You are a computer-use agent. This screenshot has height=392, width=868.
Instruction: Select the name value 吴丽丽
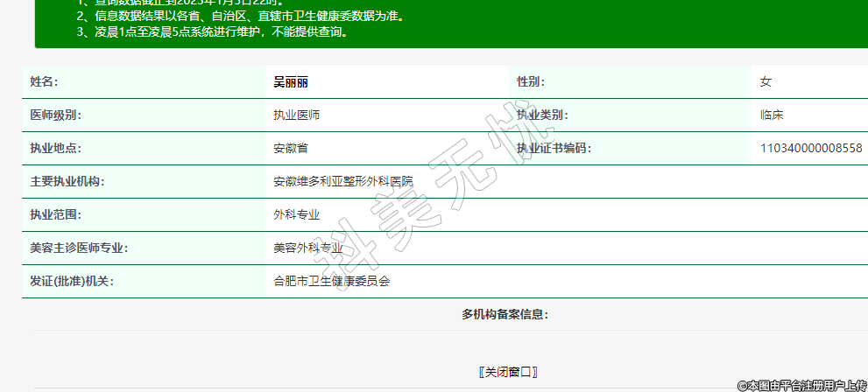[x=291, y=82]
